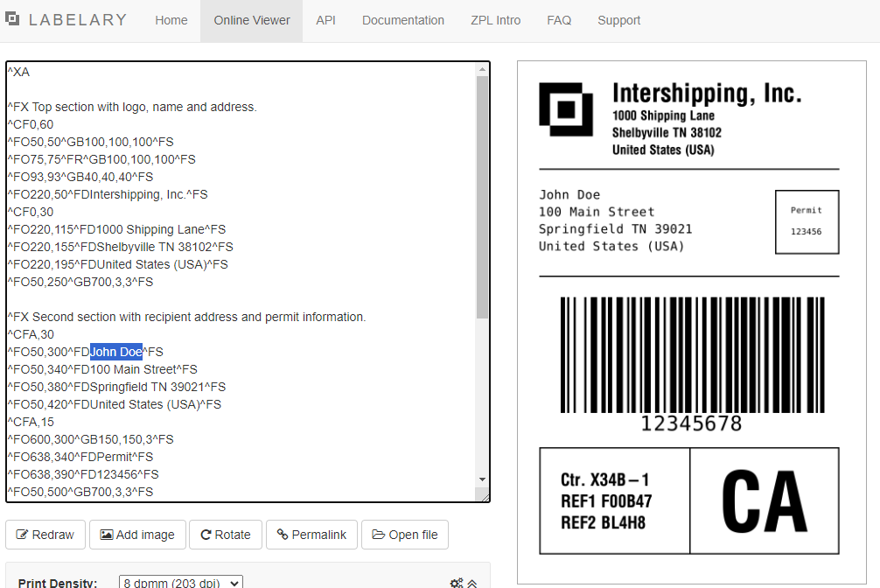Click the highlighted 'John Doe' text in editor
The image size is (880, 588).
point(116,352)
